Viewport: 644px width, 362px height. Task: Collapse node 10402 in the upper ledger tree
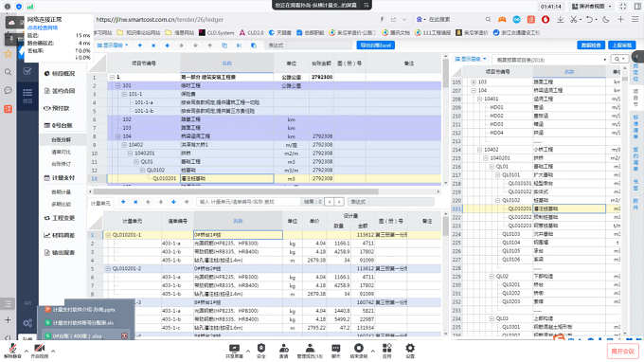[124, 145]
